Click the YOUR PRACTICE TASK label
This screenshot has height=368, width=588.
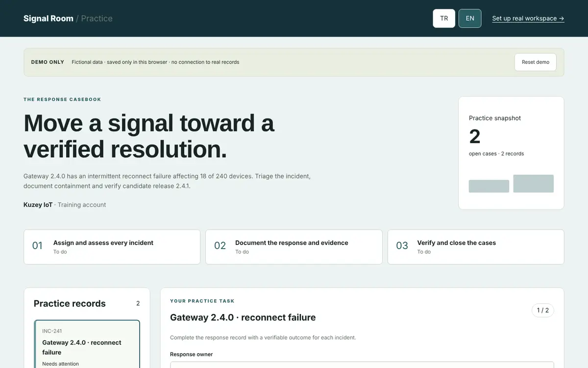(202, 301)
